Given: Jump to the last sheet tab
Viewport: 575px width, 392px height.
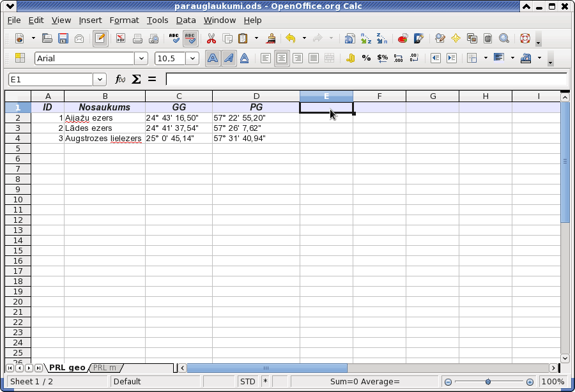Looking at the screenshot, I should click(38, 368).
